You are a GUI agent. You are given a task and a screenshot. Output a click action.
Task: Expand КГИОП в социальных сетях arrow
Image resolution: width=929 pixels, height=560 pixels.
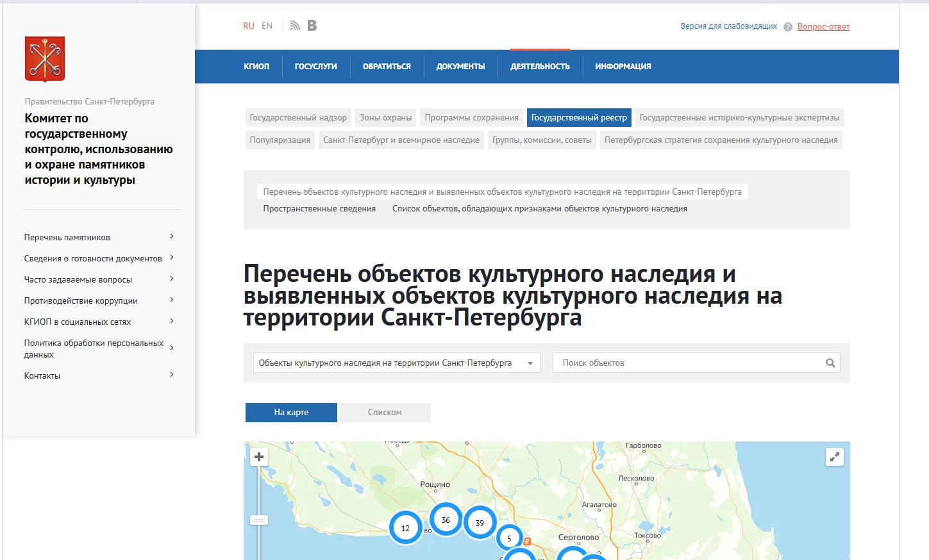point(172,321)
